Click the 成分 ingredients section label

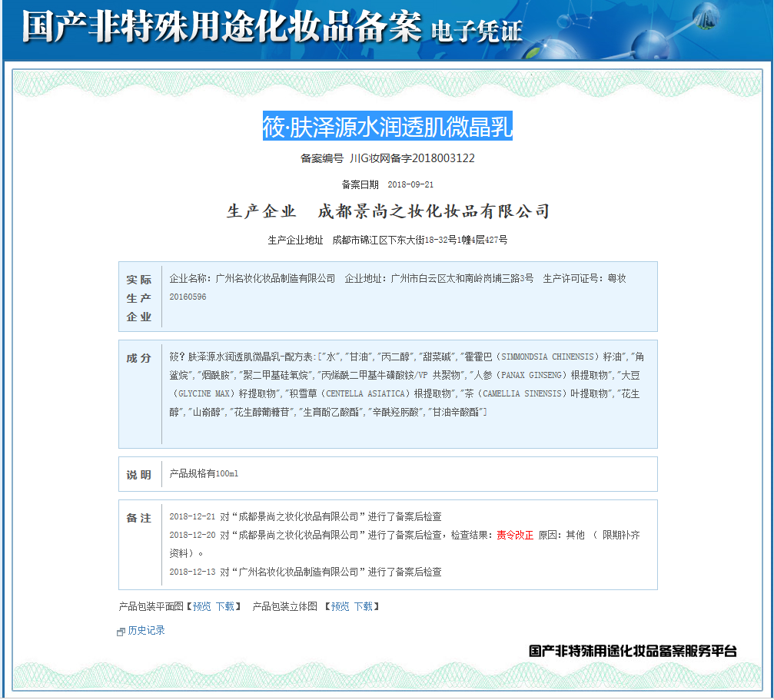(139, 356)
